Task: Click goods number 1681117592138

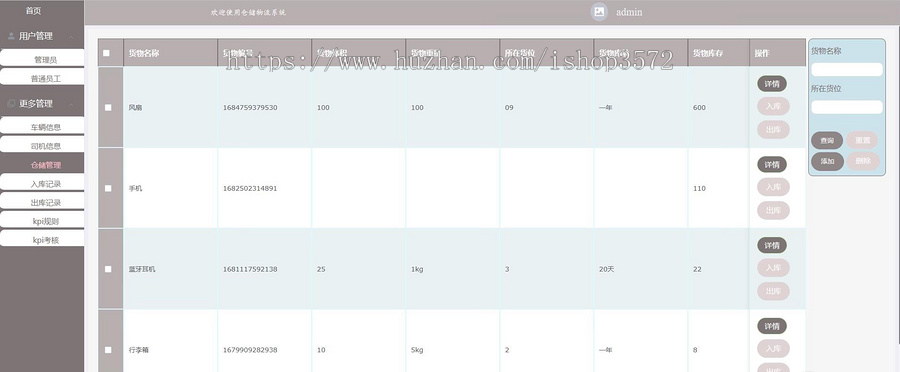Action: [250, 269]
